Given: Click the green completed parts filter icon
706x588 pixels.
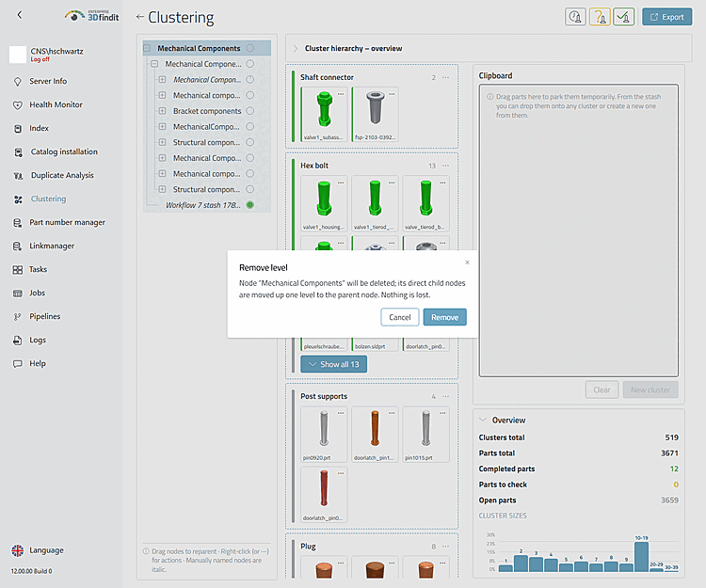Looking at the screenshot, I should click(x=623, y=17).
